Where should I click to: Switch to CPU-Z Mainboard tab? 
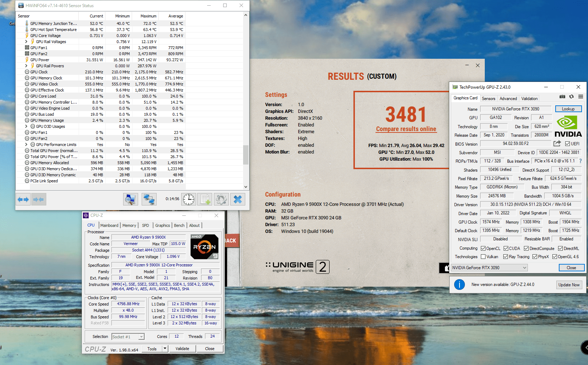tap(109, 225)
